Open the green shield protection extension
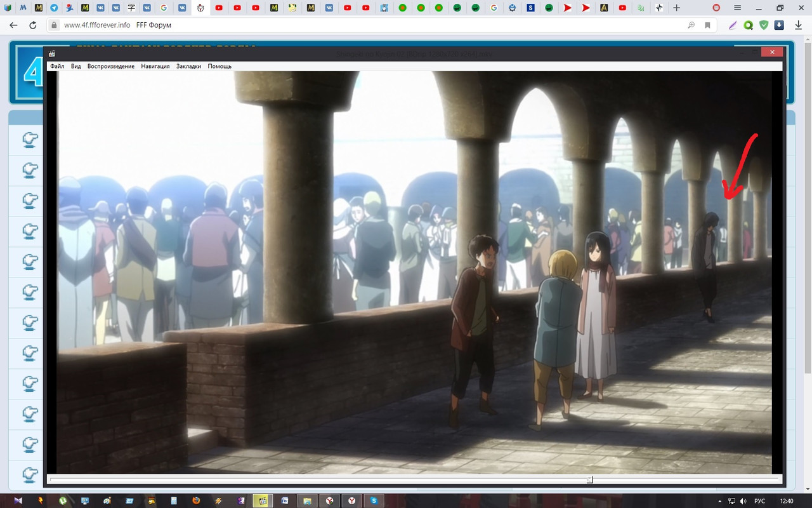812x508 pixels. pos(764,25)
